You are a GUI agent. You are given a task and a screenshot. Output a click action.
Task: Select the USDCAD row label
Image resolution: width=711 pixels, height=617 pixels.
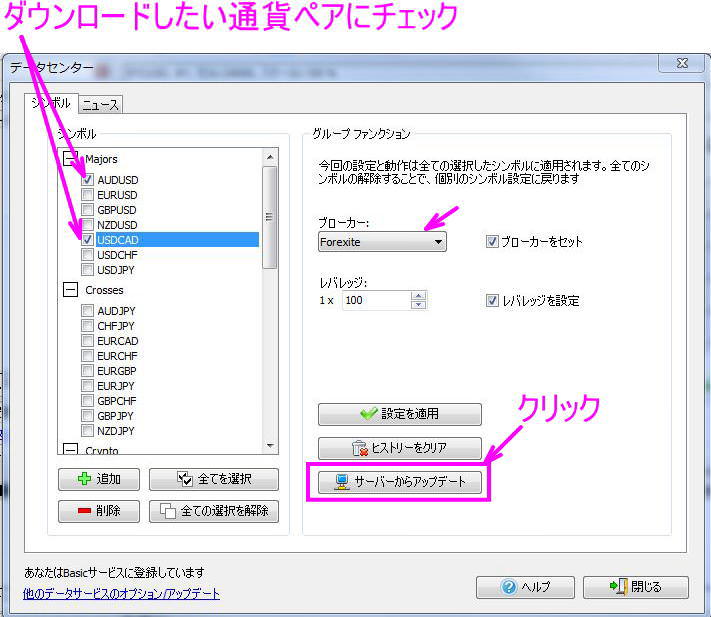[x=117, y=240]
